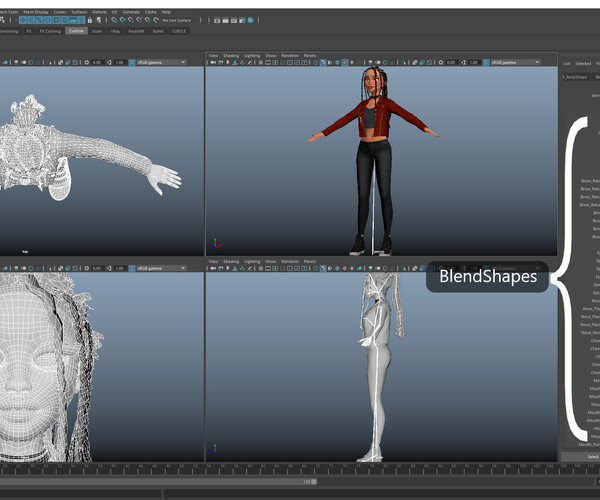This screenshot has width=600, height=500.
Task: Open the Render View window icon
Action: coord(217,20)
